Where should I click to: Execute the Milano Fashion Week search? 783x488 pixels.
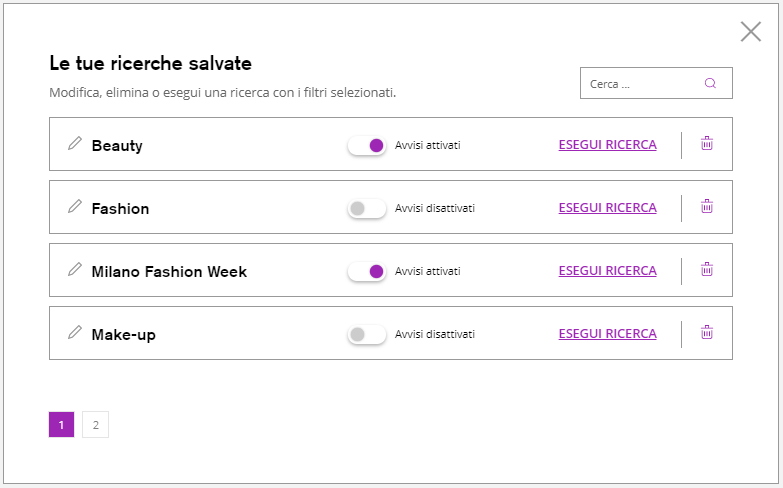607,271
